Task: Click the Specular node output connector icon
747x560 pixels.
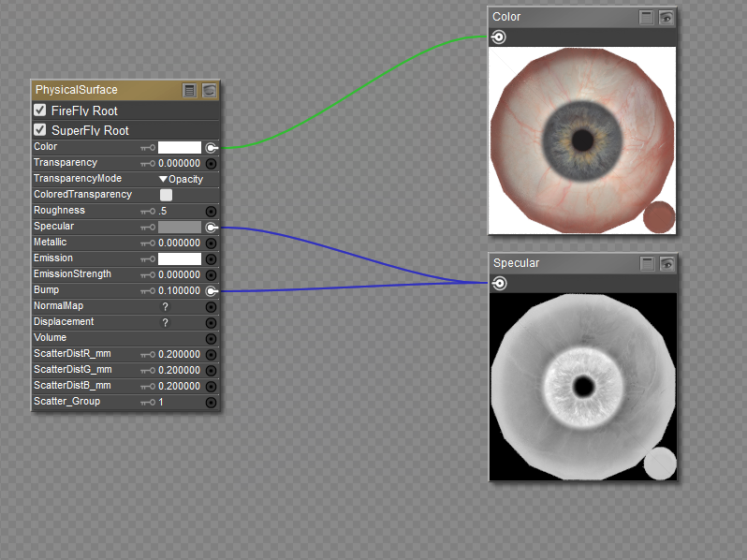Action: click(499, 284)
